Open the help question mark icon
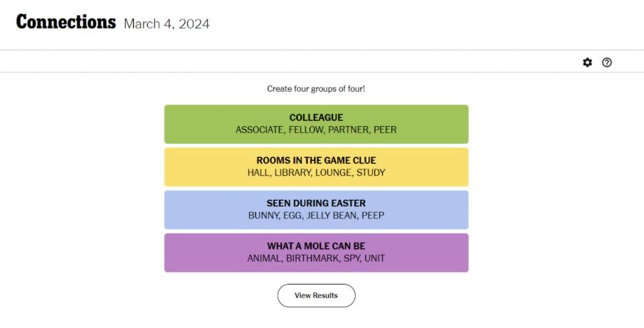The image size is (644, 328). pyautogui.click(x=607, y=63)
